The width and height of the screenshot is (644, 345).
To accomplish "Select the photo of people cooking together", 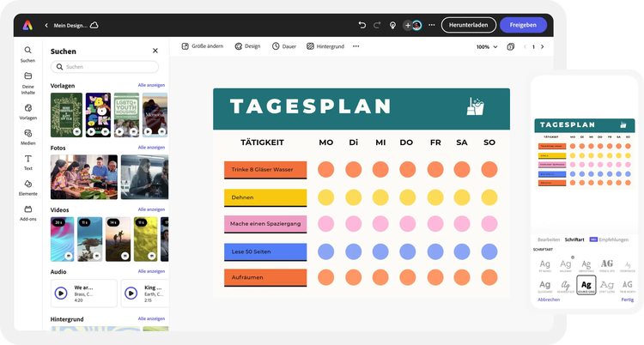I will pyautogui.click(x=84, y=177).
